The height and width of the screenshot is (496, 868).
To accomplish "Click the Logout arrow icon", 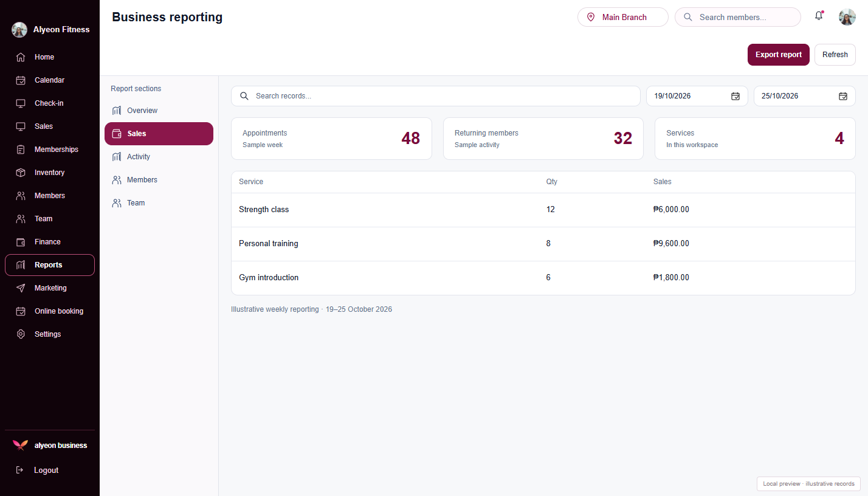I will click(x=19, y=470).
